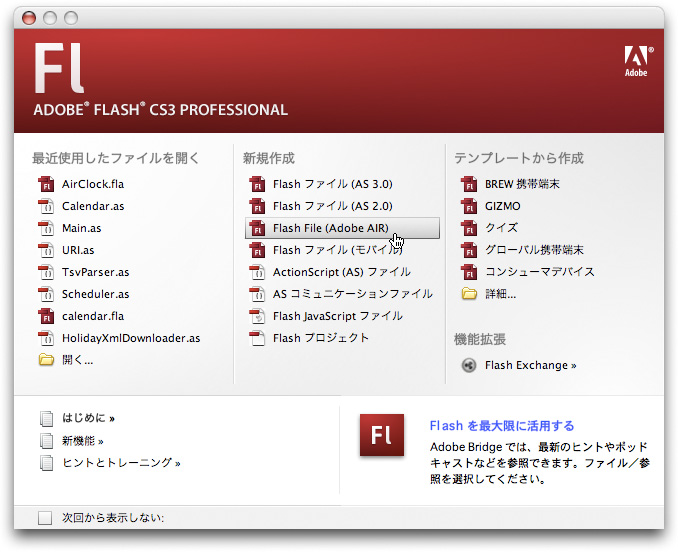Click the Scheduler.as script icon
This screenshot has height=552, width=678.
(x=46, y=294)
